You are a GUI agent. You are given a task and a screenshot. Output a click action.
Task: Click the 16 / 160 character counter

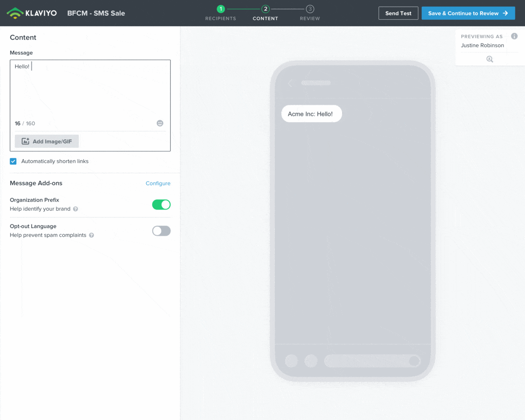pos(25,123)
